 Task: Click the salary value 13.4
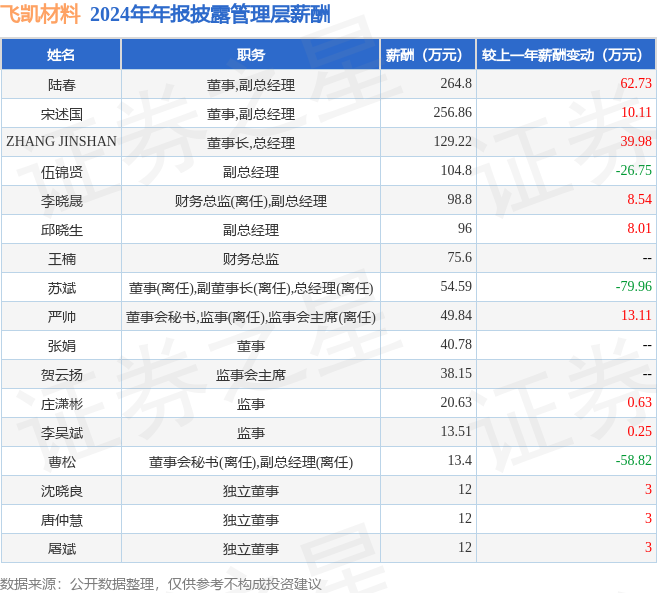pos(459,460)
